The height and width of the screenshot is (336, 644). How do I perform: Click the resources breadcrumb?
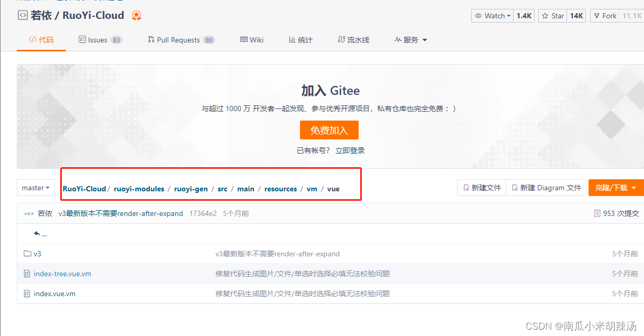(281, 189)
